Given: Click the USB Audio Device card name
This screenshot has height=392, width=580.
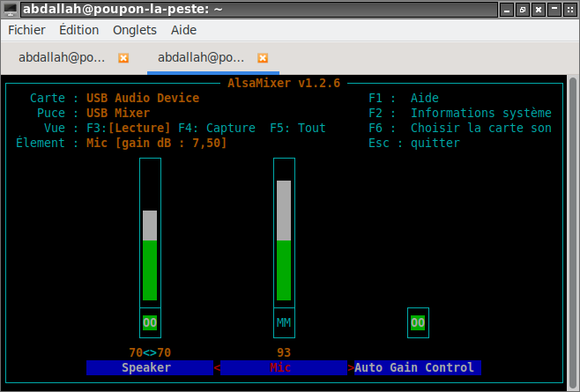Looking at the screenshot, I should (x=143, y=98).
